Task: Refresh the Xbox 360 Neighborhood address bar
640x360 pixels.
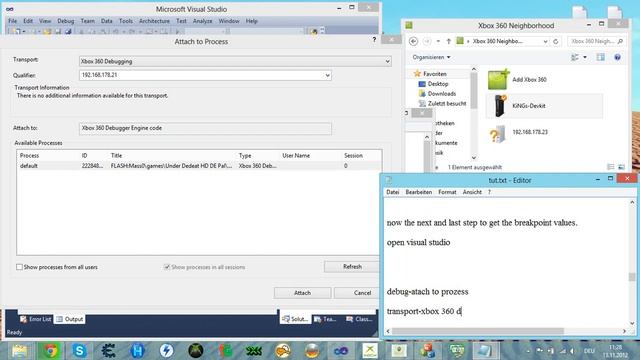Action: [556, 41]
